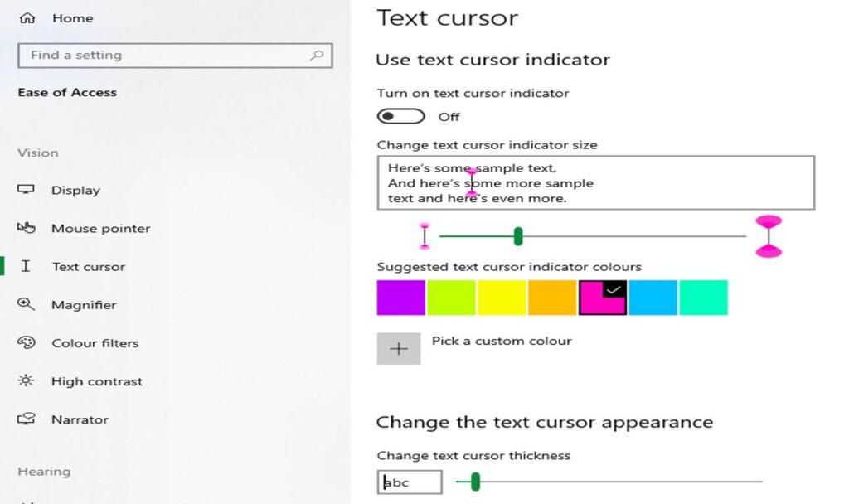Select the purple indicator colour swatch

click(x=401, y=298)
